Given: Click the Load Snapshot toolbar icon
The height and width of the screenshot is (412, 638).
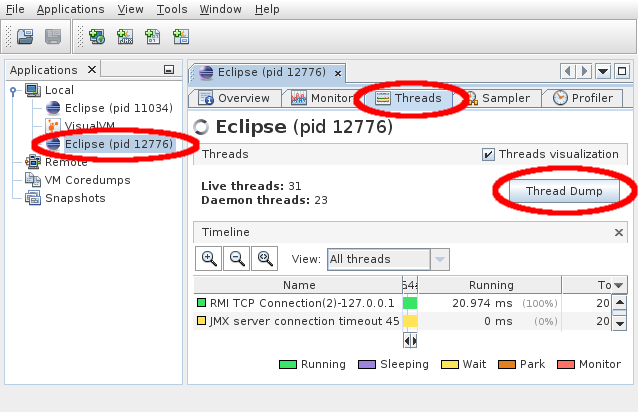Looking at the screenshot, I should coord(25,37).
